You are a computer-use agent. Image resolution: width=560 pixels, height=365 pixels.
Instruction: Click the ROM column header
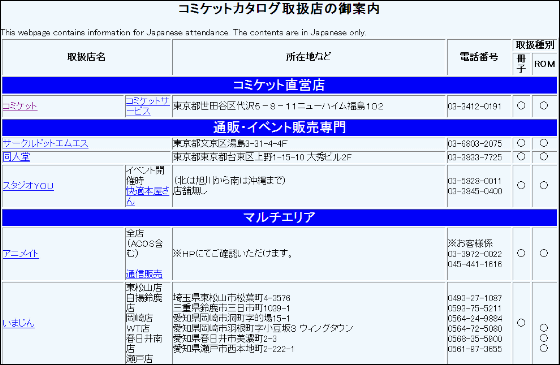coord(545,64)
